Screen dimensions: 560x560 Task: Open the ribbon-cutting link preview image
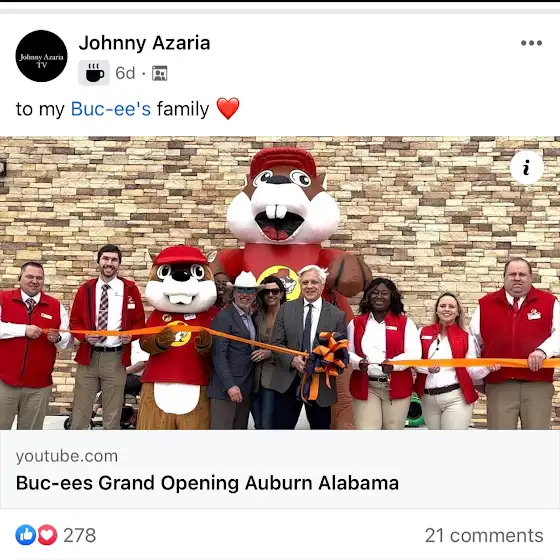[x=280, y=283]
